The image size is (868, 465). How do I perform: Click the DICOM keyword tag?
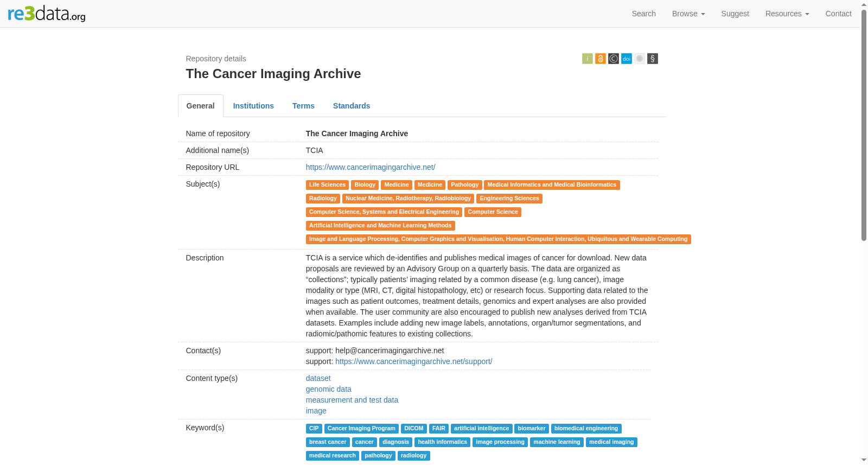coord(413,429)
